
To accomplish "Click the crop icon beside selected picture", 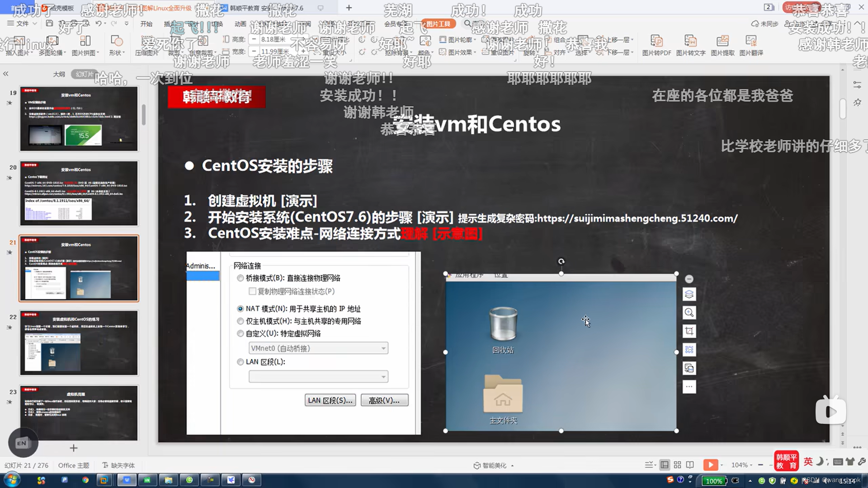I will (x=689, y=331).
